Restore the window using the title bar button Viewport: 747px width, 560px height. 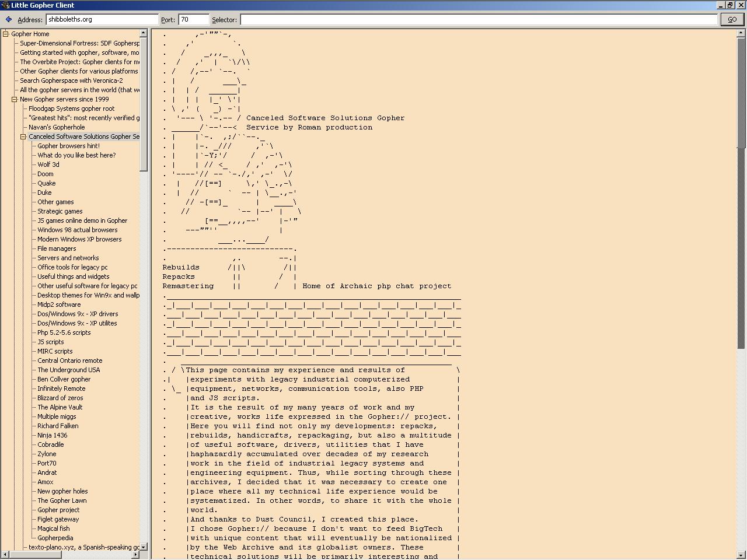pyautogui.click(x=730, y=5)
